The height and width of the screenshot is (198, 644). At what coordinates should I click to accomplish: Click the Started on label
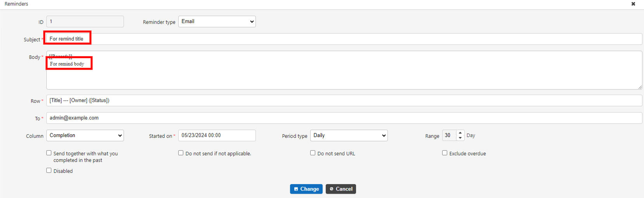(161, 136)
